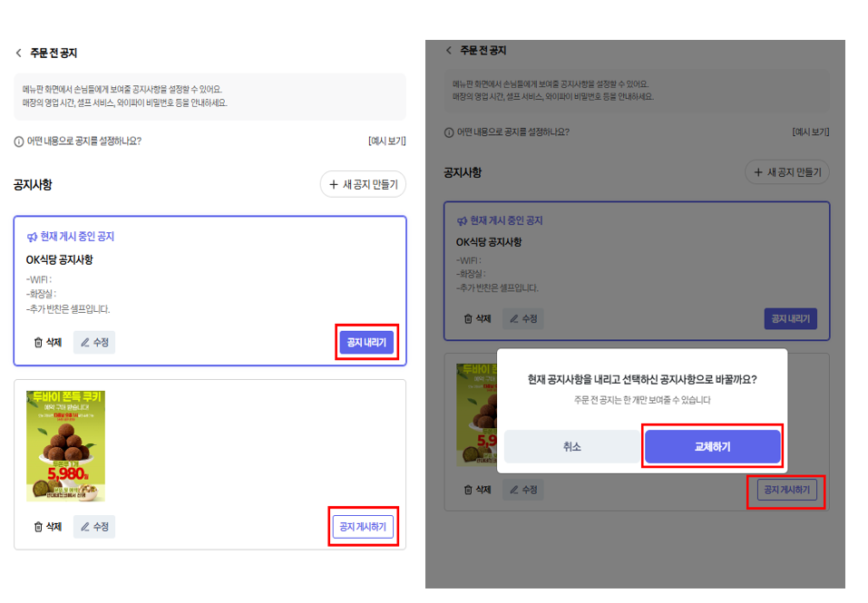The image size is (868, 603).
Task: Edit the cookie notice via its undimmed pencil icon
Action: click(x=86, y=527)
